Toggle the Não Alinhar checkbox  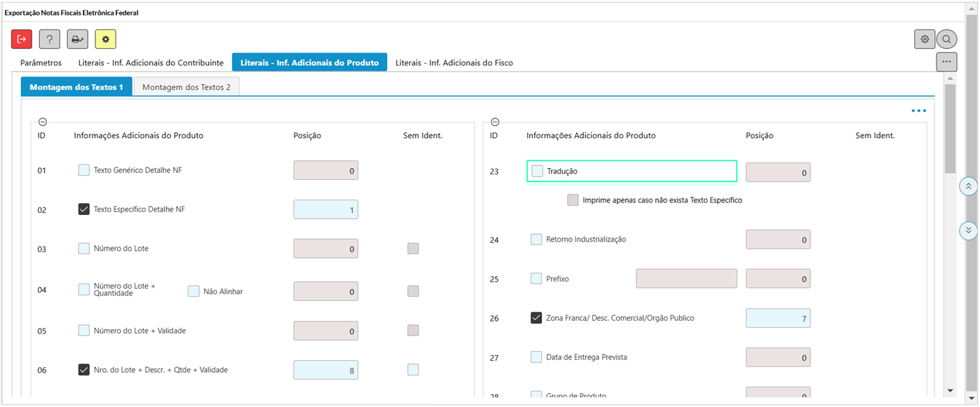click(x=193, y=291)
